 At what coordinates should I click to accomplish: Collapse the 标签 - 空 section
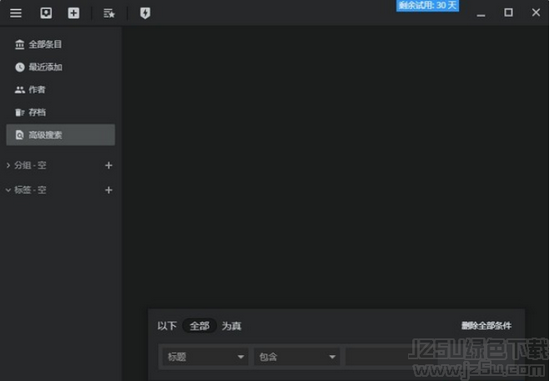point(8,190)
